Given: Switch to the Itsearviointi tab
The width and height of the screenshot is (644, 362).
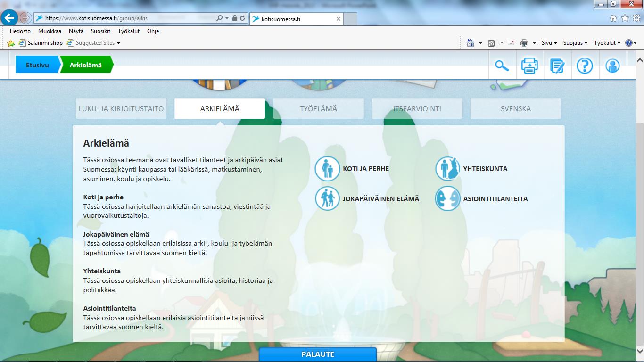Looking at the screenshot, I should pos(417,108).
